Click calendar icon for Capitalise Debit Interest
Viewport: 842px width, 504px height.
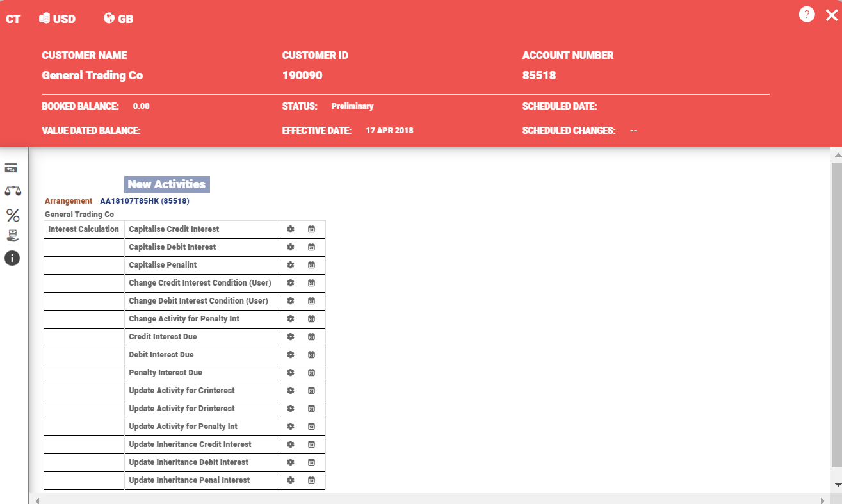click(312, 247)
